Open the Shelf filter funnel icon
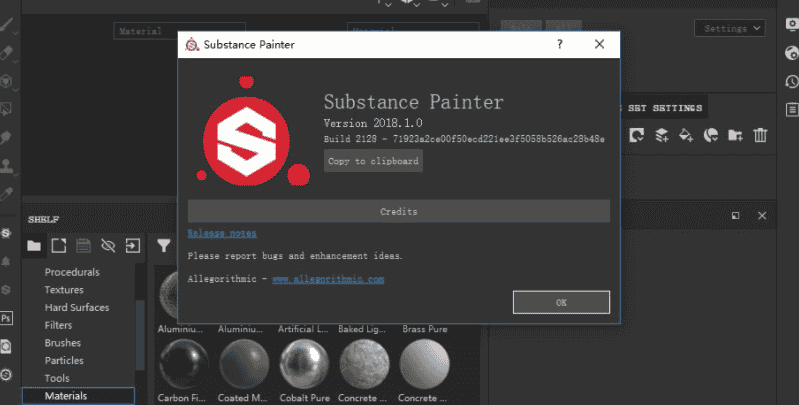The height and width of the screenshot is (405, 799). [164, 246]
